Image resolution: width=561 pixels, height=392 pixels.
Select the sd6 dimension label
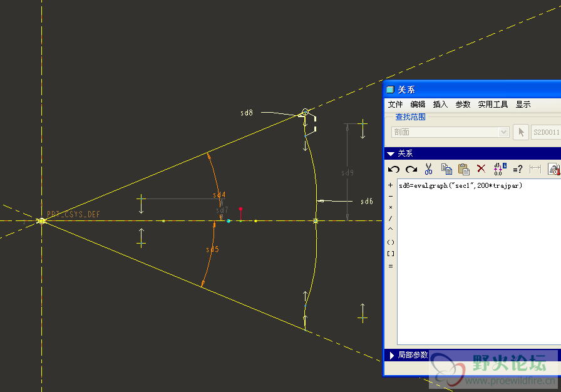[367, 202]
